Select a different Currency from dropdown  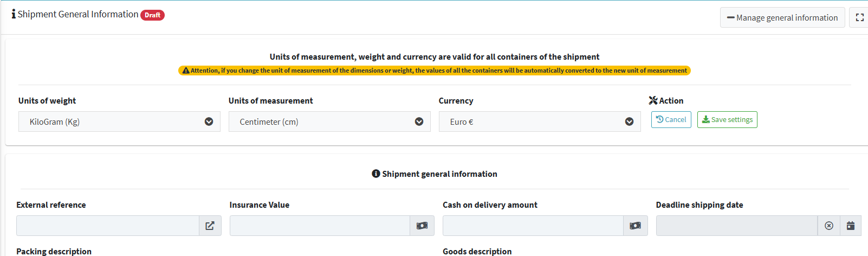540,121
